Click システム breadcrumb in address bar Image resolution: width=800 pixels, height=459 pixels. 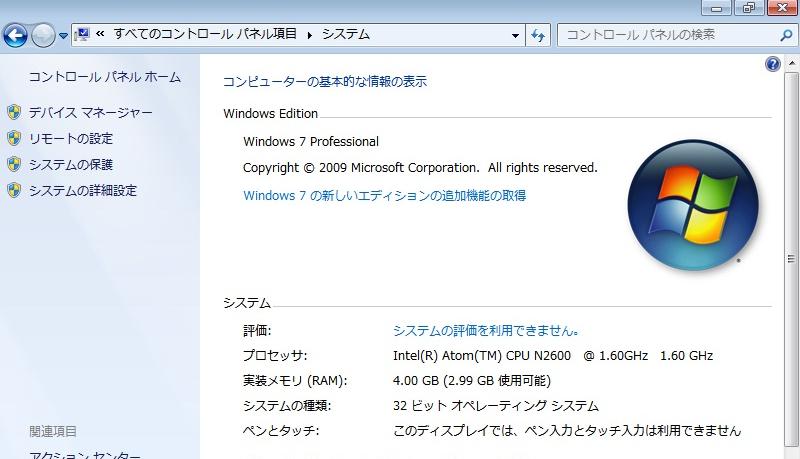point(346,34)
